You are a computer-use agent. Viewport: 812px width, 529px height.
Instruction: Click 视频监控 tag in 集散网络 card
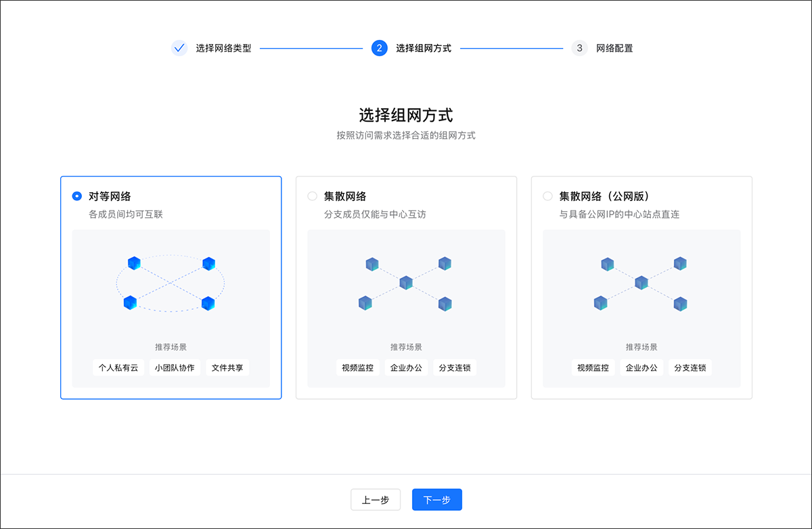357,368
